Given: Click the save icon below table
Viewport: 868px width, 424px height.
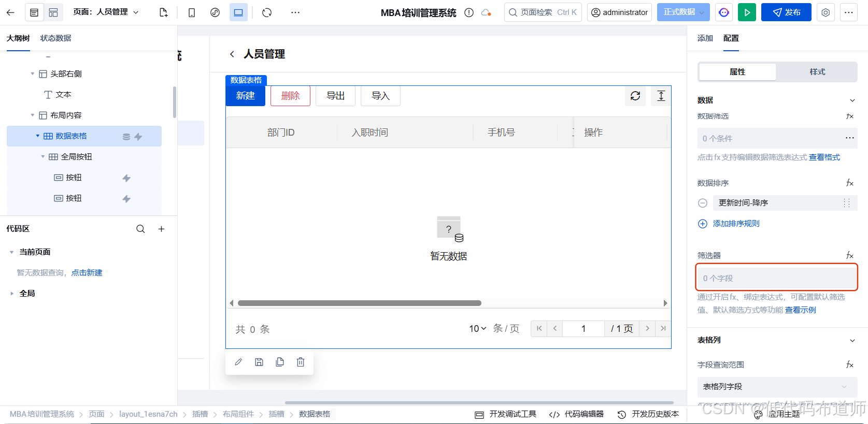Looking at the screenshot, I should click(259, 362).
